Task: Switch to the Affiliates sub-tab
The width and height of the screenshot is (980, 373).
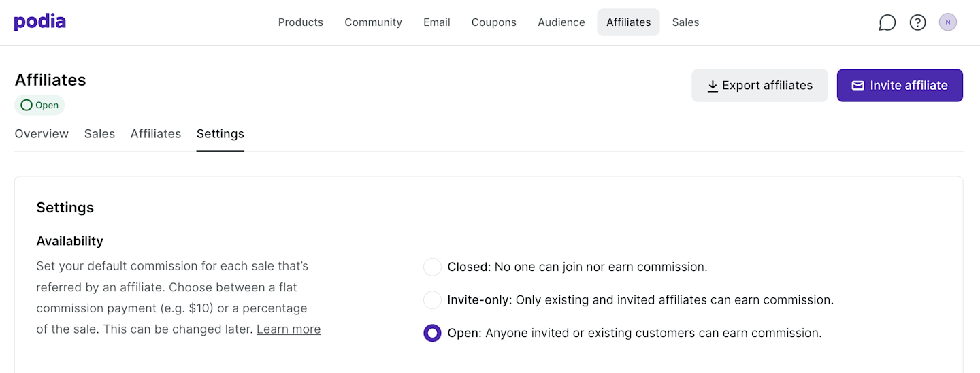Action: pos(155,134)
